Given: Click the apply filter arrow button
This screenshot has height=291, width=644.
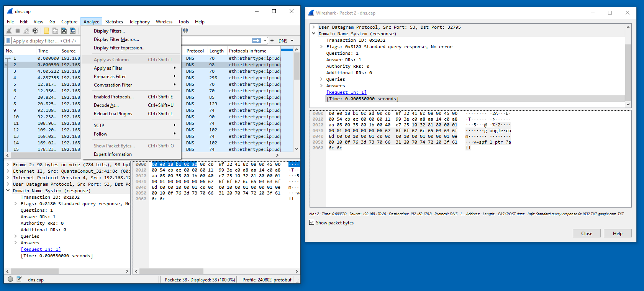Looking at the screenshot, I should 256,41.
